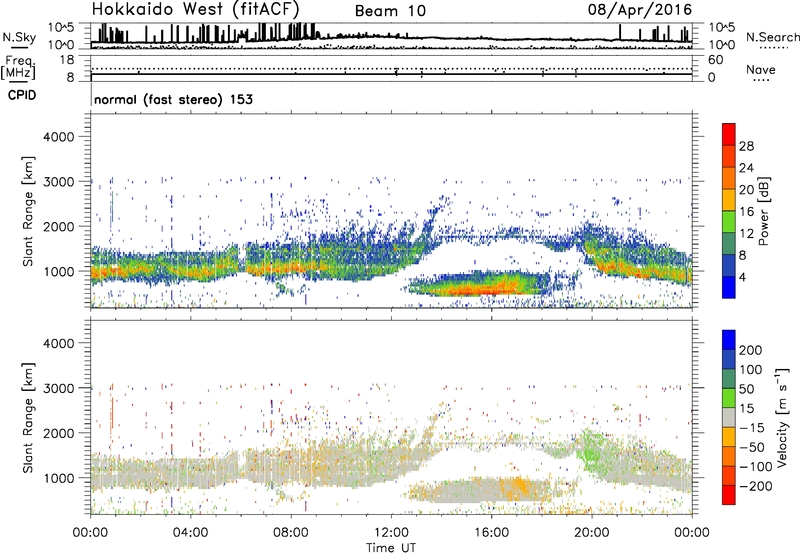Click the power colorbar value '16'

click(x=746, y=212)
